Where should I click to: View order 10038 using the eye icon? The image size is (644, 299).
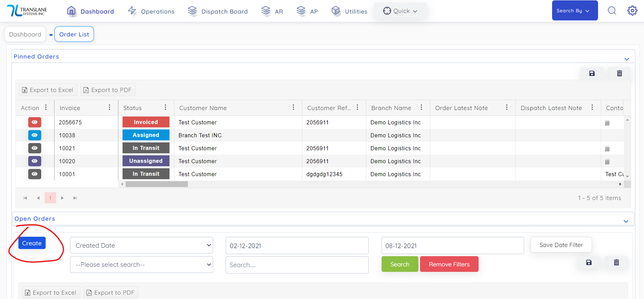pyautogui.click(x=34, y=135)
